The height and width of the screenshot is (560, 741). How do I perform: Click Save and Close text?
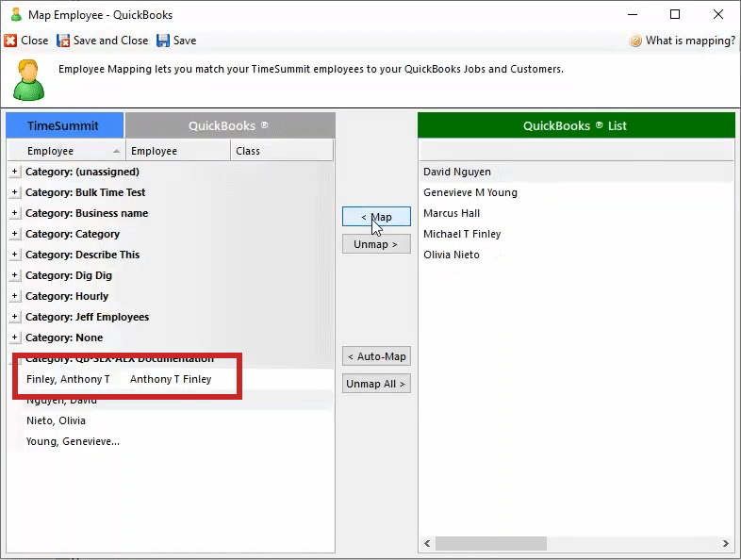coord(110,41)
